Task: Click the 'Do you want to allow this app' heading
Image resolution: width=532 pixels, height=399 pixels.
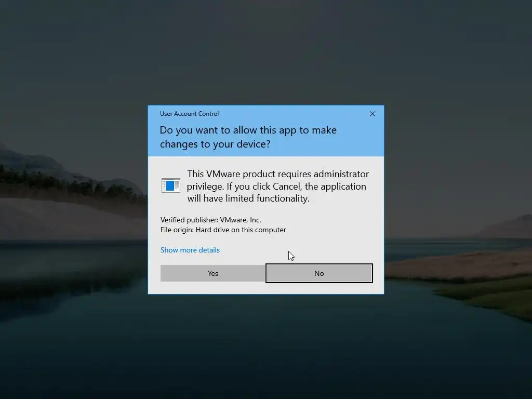Action: 248,137
